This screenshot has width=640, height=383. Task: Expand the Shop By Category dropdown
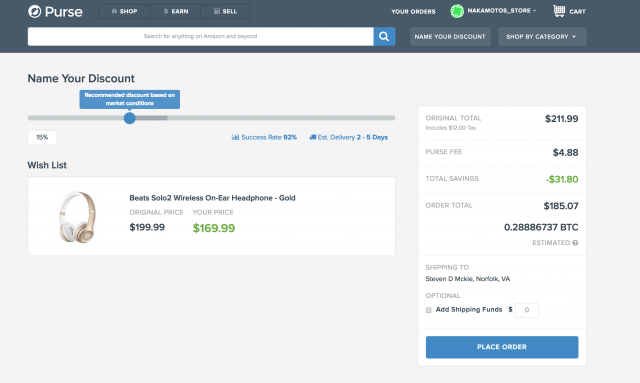(x=542, y=36)
